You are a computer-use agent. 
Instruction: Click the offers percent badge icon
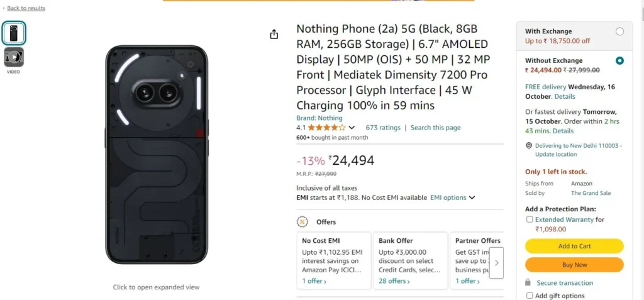303,222
